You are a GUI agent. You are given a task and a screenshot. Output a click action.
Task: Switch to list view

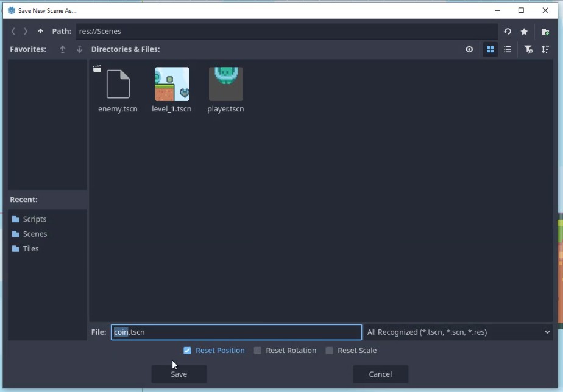click(x=508, y=49)
